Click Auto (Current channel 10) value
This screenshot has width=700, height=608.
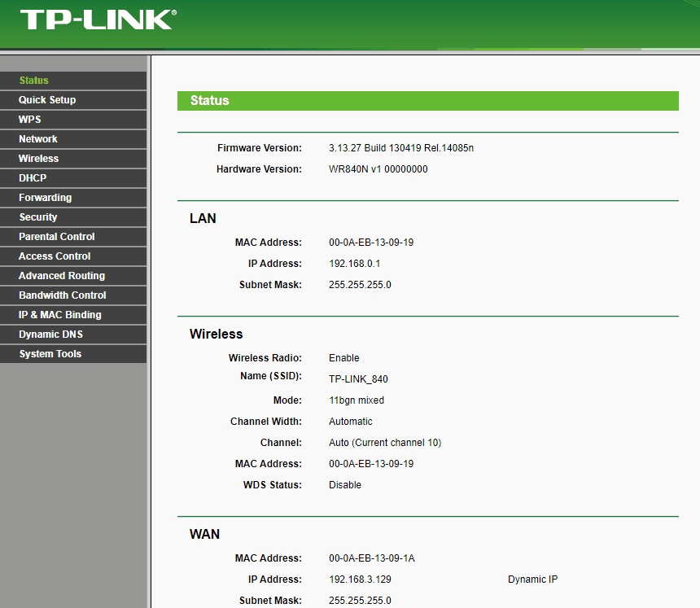click(x=385, y=443)
